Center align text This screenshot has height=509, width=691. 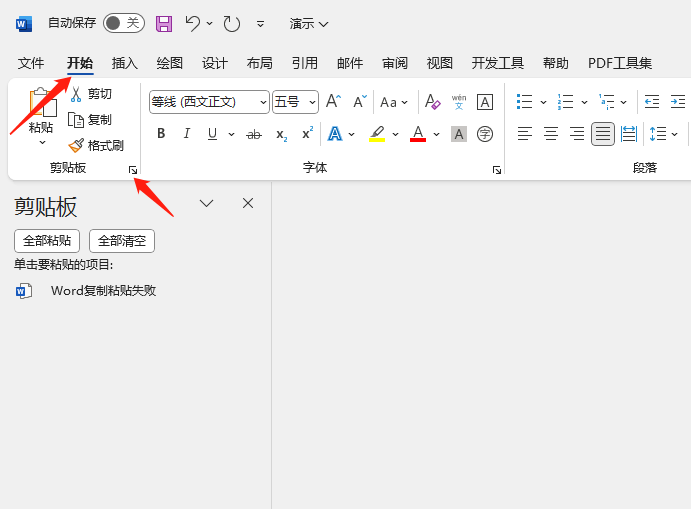tap(551, 134)
